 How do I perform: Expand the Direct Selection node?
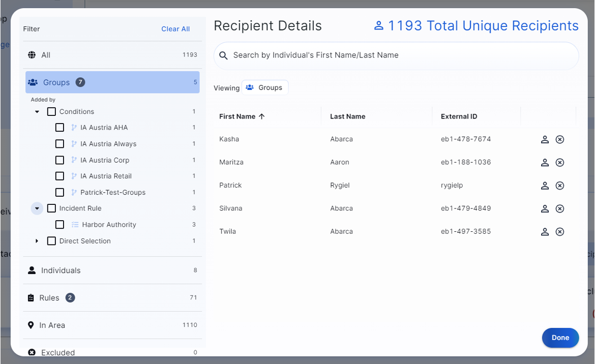(x=37, y=241)
